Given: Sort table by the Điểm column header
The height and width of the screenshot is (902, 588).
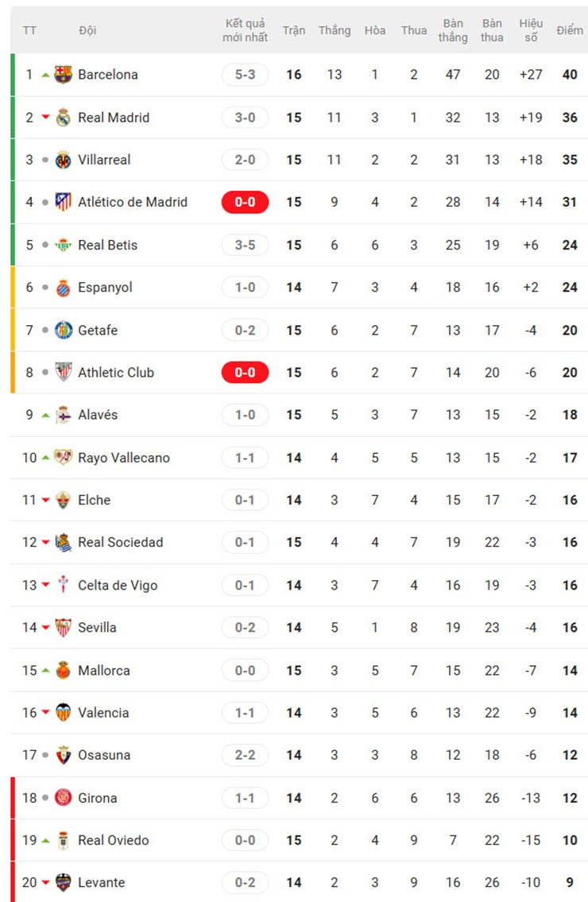Looking at the screenshot, I should pos(569,30).
